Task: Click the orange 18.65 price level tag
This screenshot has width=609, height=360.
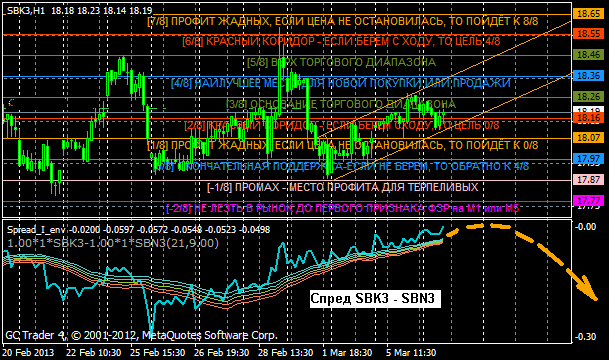Action: pos(588,14)
